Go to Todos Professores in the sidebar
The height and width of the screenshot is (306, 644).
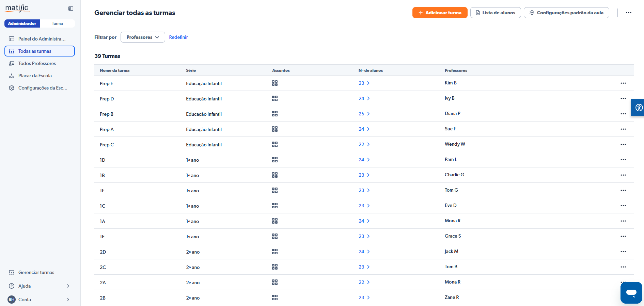coord(37,63)
